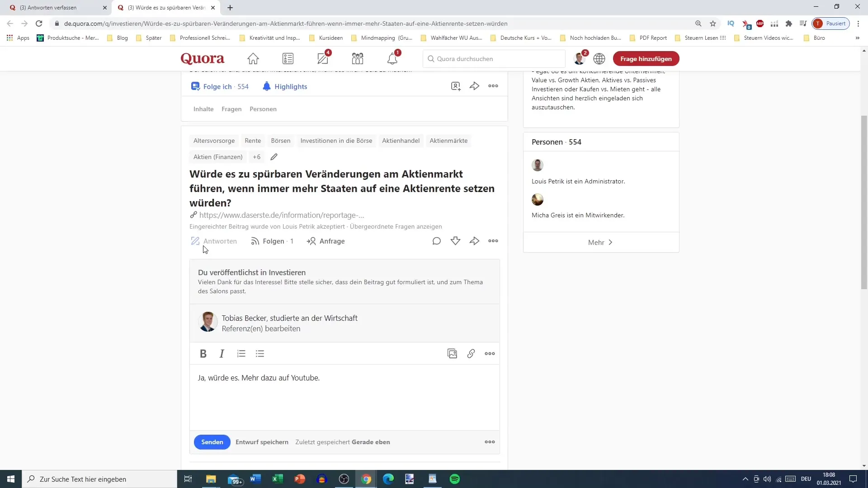Expand the more options on answer draft
Image resolution: width=868 pixels, height=488 pixels.
tap(490, 441)
